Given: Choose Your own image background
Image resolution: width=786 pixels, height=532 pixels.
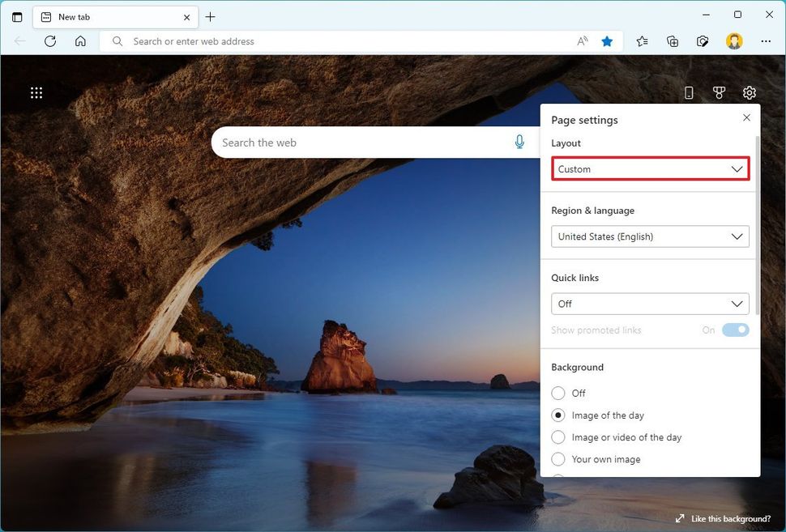Looking at the screenshot, I should (558, 459).
